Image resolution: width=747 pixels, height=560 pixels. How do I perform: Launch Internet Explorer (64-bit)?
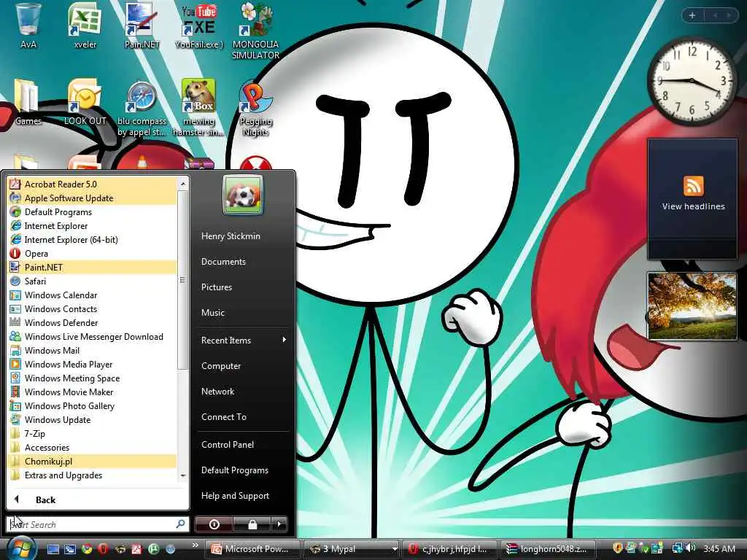[x=93, y=239]
